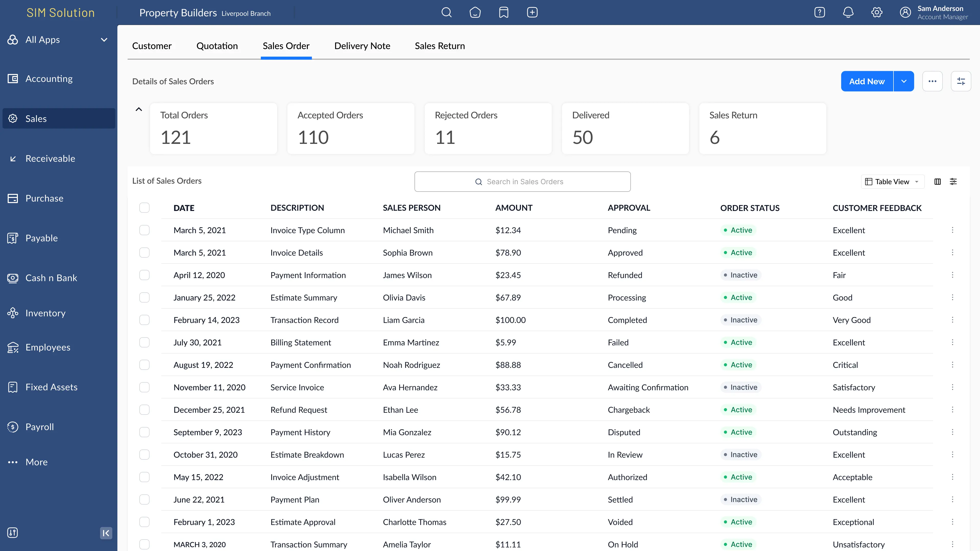The height and width of the screenshot is (551, 980).
Task: Collapse the sidebar using arrow icon
Action: [x=106, y=533]
